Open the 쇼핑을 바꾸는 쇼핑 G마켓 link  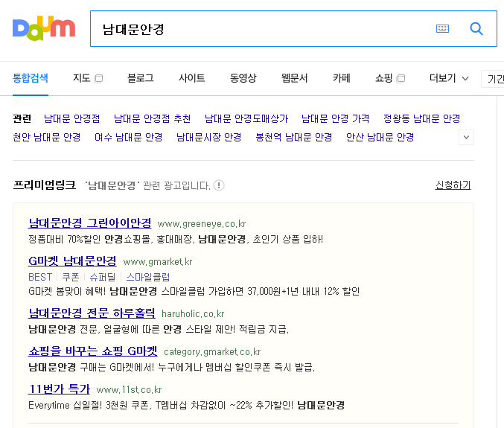point(93,351)
